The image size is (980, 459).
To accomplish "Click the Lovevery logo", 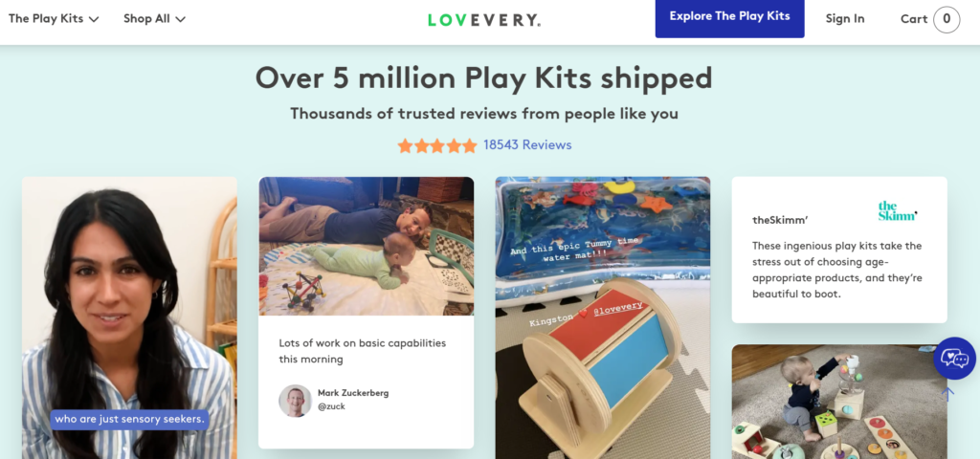I will tap(484, 20).
